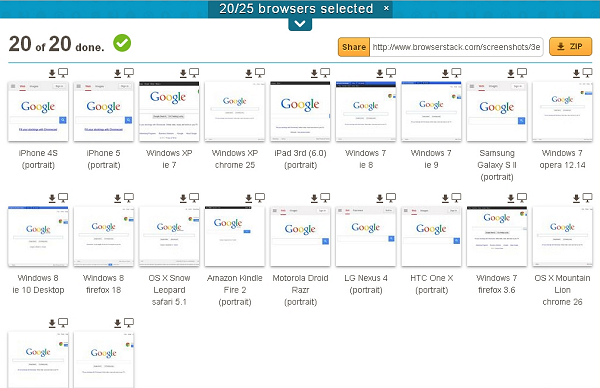Download the HTC One X portrait screenshot

(445, 198)
